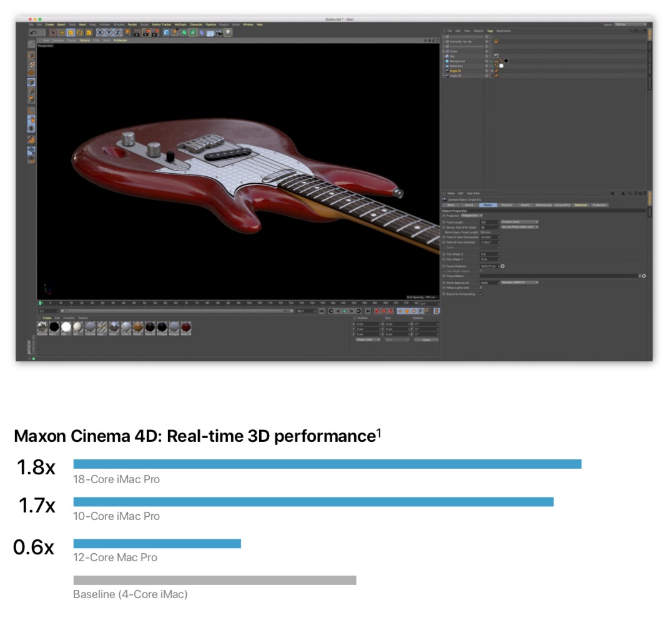The height and width of the screenshot is (625, 672).
Task: Toggle visibility dots for the Sky object
Action: 490,56
